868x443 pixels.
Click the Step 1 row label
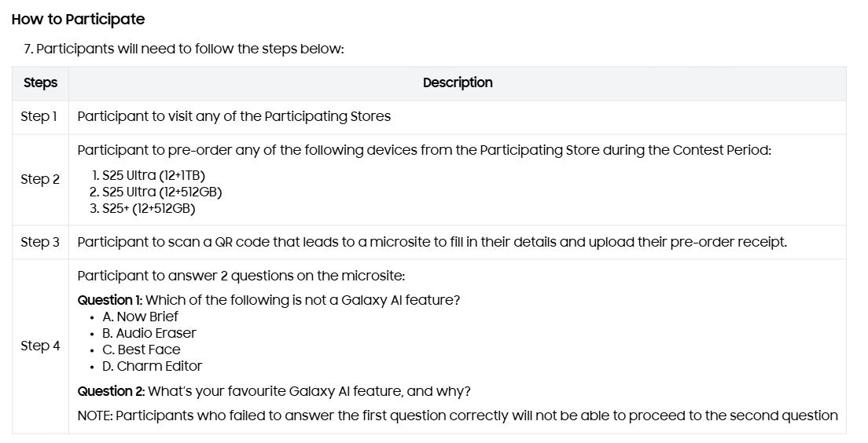(39, 117)
